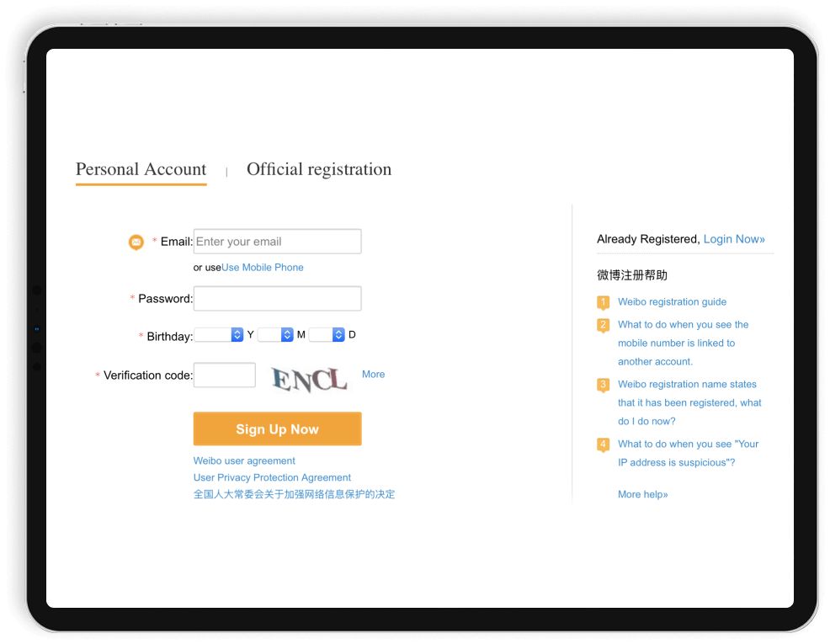Switch to Official registration tab
This screenshot has height=644, width=830.
coord(318,169)
